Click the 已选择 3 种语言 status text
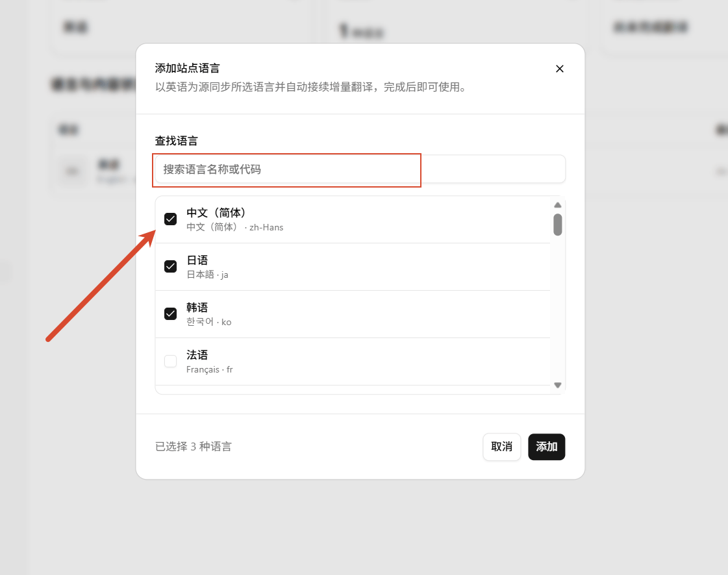728x575 pixels. point(193,447)
